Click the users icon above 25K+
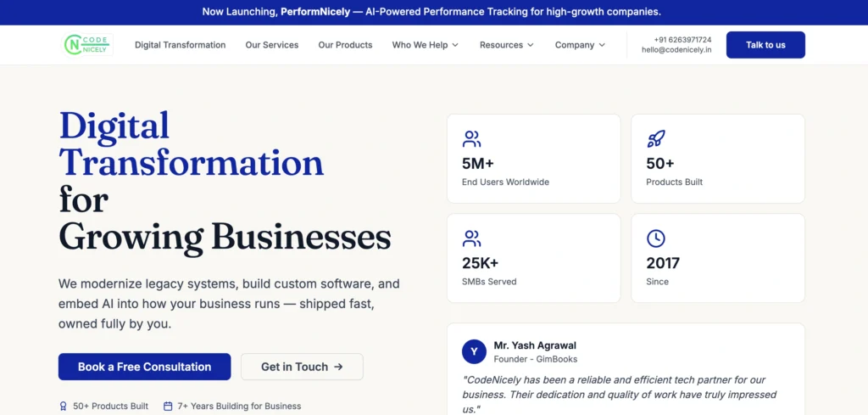868x415 pixels. (471, 238)
